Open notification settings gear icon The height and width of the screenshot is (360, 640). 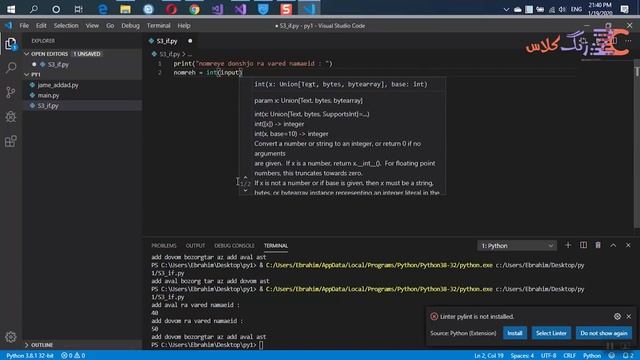coord(617,316)
